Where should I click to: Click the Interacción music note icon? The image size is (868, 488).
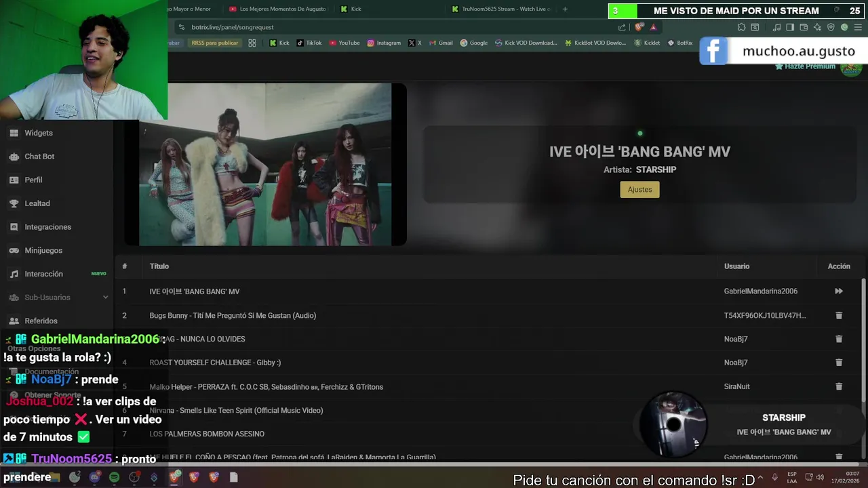[x=14, y=274]
